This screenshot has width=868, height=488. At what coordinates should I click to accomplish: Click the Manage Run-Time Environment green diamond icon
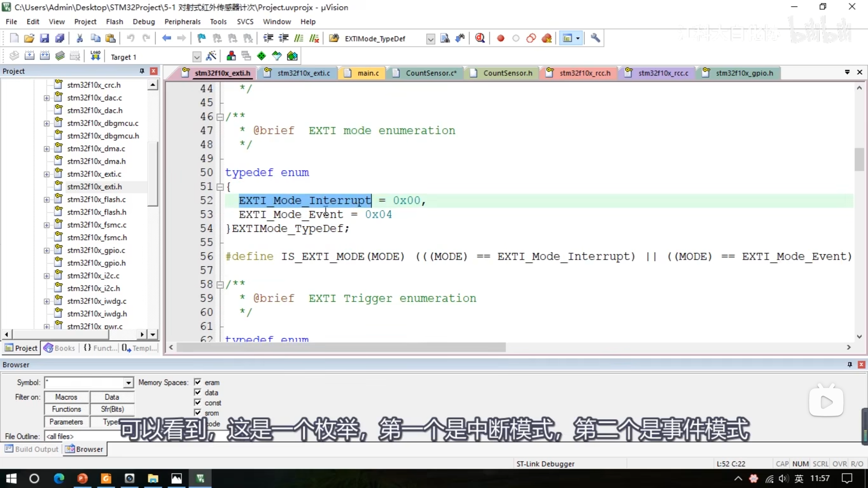click(261, 56)
